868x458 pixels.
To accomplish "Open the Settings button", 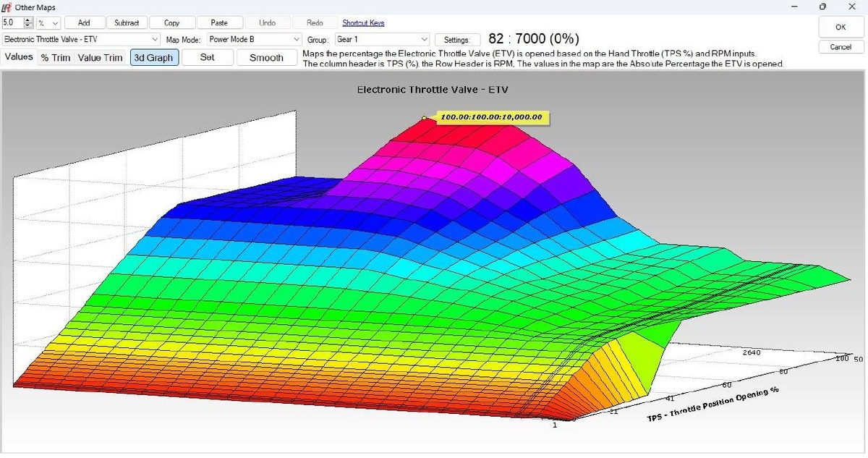I will (x=456, y=40).
